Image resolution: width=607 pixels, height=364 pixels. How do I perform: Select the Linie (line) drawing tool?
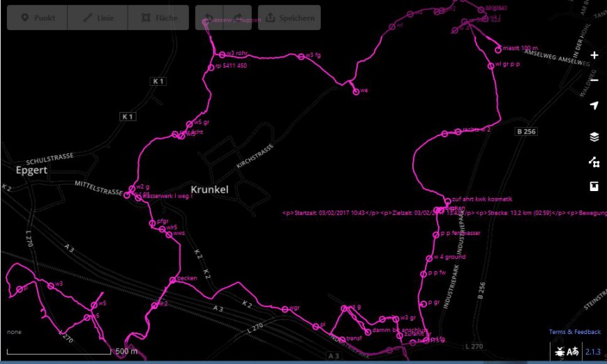pyautogui.click(x=98, y=17)
